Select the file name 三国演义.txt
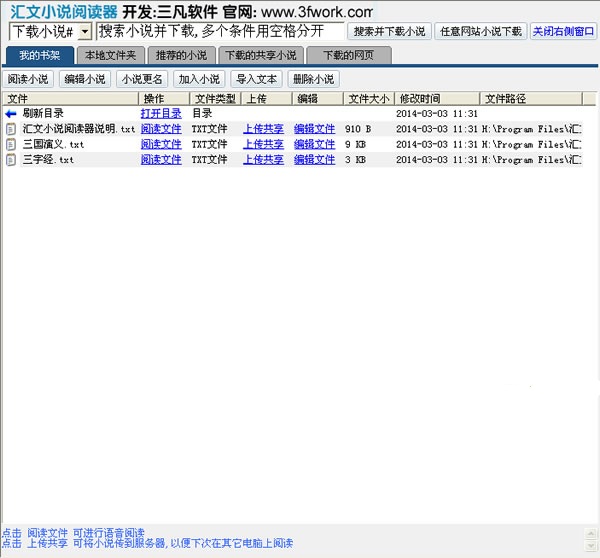 click(x=53, y=144)
